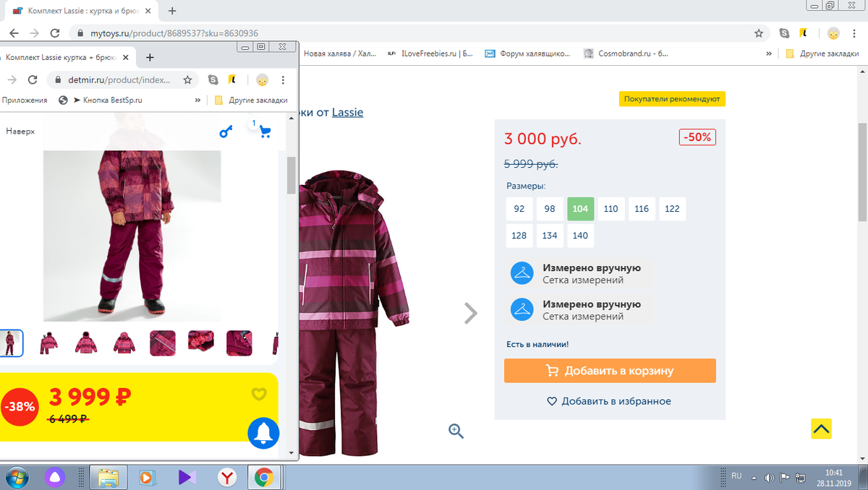868x490 pixels.
Task: Open the Lassie brand link
Action: coord(347,113)
